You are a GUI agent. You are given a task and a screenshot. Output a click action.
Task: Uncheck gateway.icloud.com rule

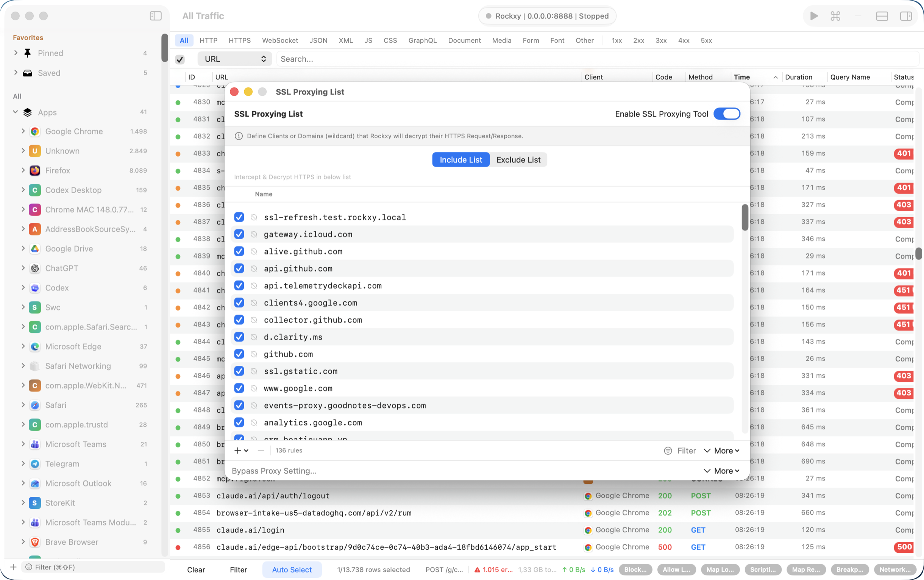pos(239,234)
